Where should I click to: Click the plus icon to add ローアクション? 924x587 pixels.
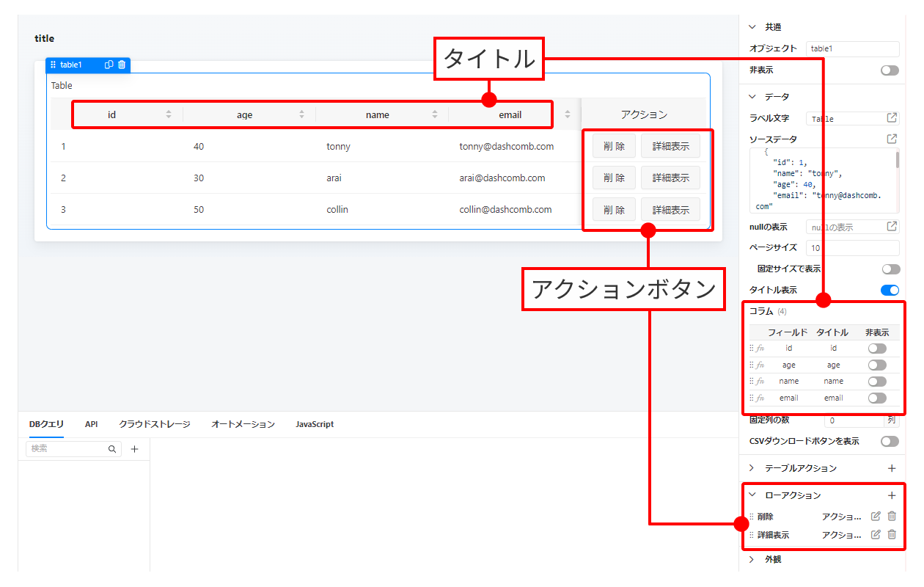pos(892,495)
